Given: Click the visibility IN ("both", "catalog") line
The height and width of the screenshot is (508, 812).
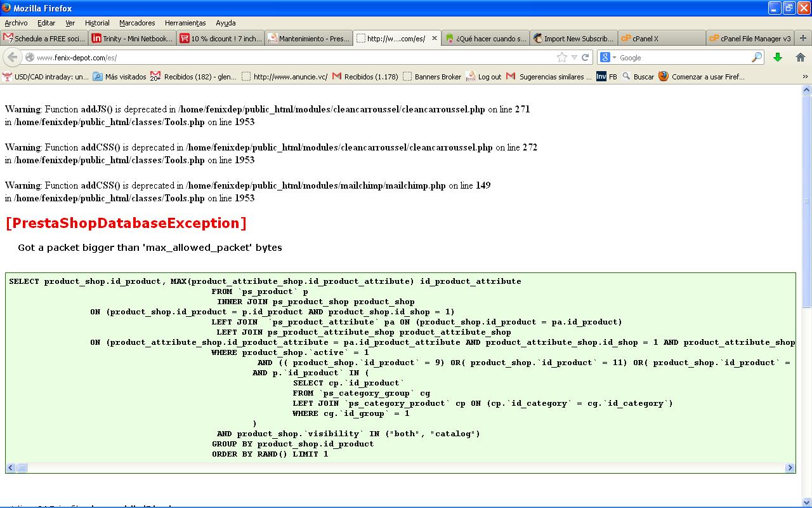Looking at the screenshot, I should [x=348, y=434].
